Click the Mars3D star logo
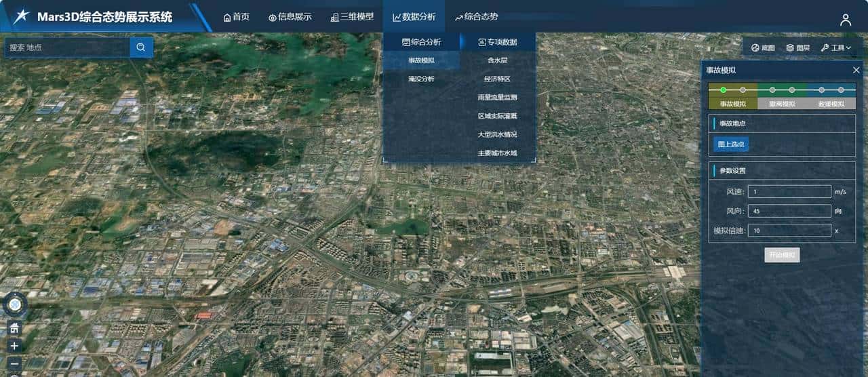The image size is (868, 377). tap(20, 17)
